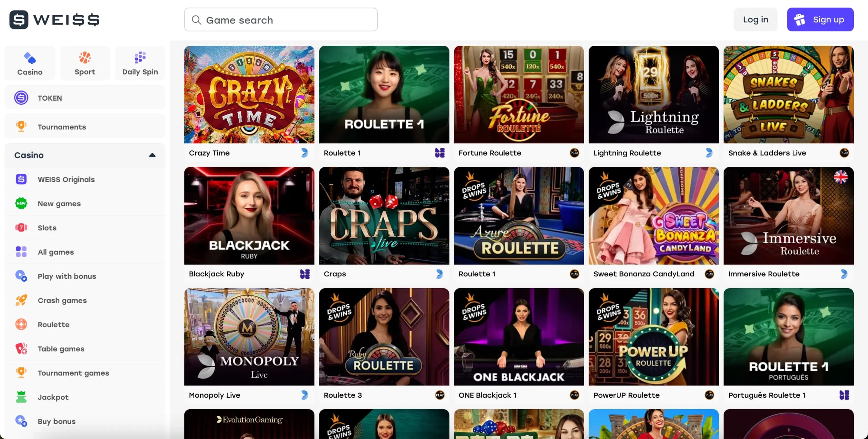Select the Crash games icon

pos(21,300)
